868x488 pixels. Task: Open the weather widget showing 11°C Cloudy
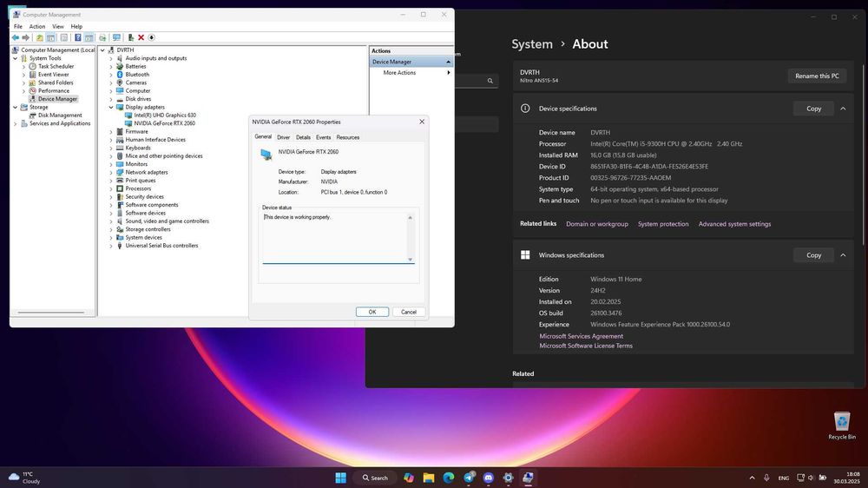(x=24, y=478)
